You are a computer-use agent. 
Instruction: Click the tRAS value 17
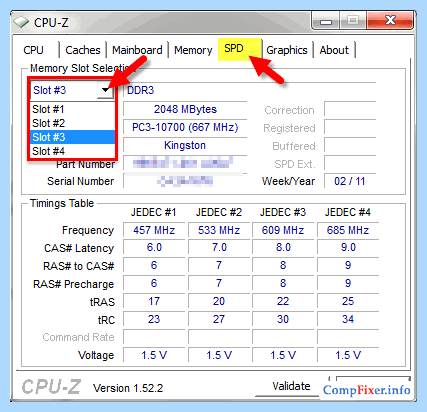154,301
